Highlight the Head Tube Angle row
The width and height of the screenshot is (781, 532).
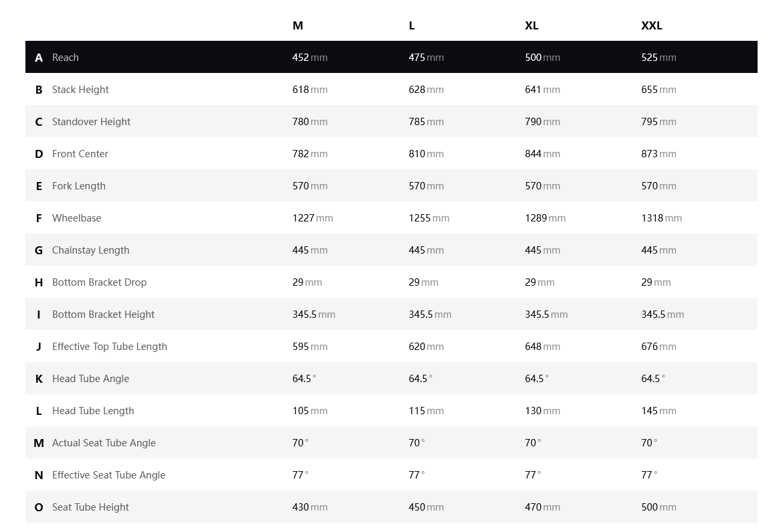(90, 379)
